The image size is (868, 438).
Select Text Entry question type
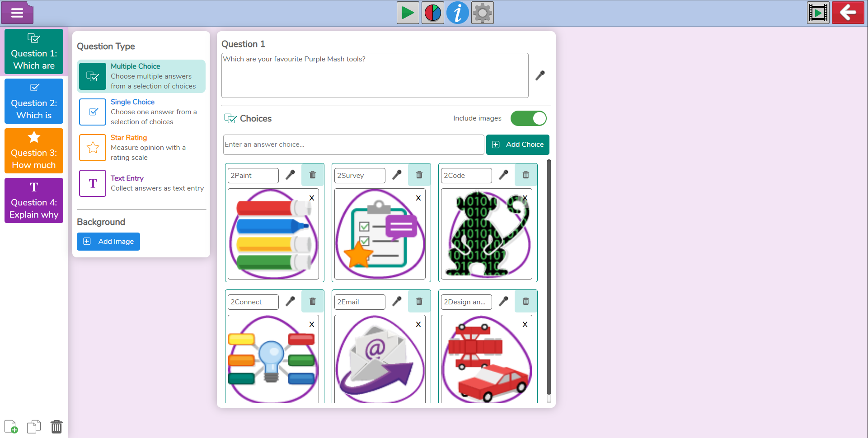(141, 183)
